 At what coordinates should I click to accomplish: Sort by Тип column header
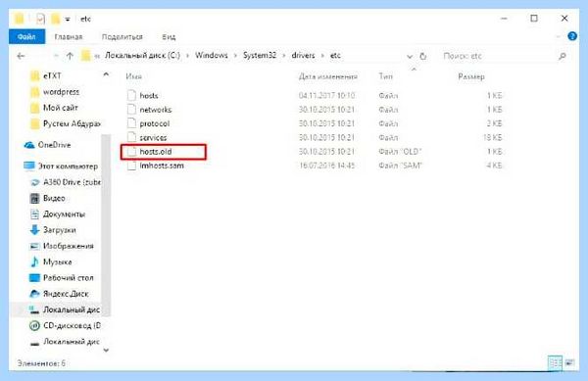[x=385, y=76]
